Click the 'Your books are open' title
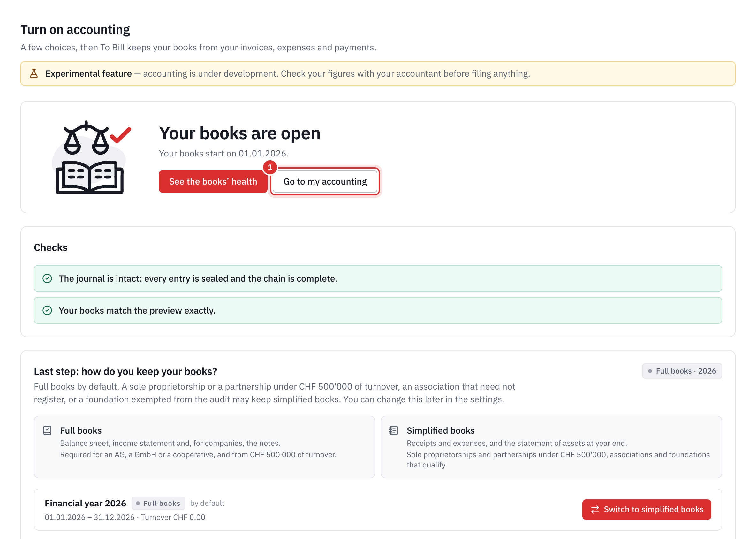 240,133
